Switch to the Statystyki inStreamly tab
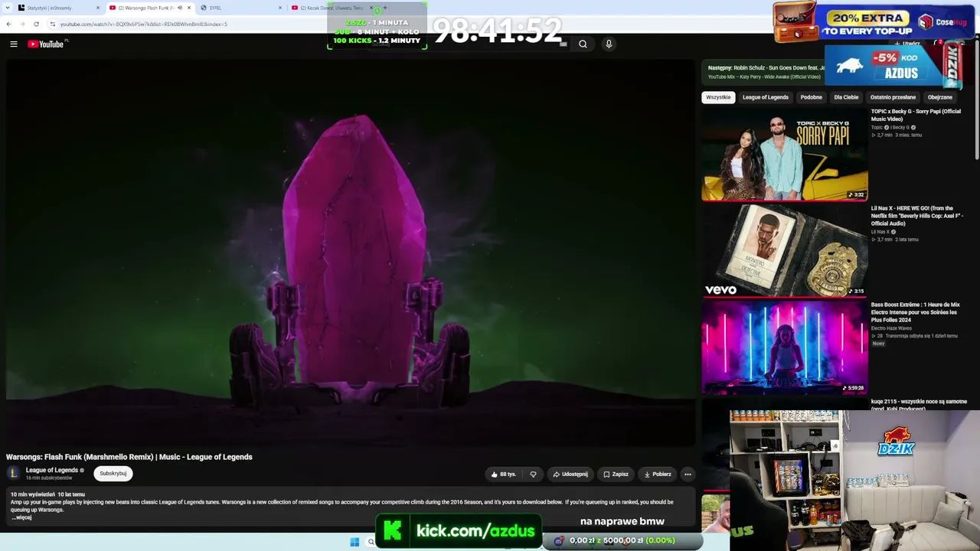 tap(59, 8)
